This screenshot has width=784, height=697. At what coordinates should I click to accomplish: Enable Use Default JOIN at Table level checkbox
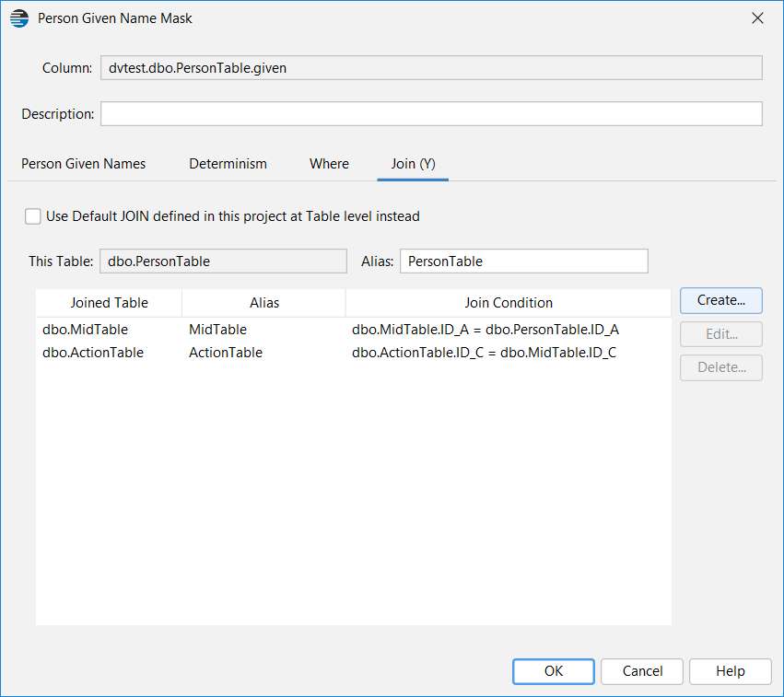click(x=33, y=216)
